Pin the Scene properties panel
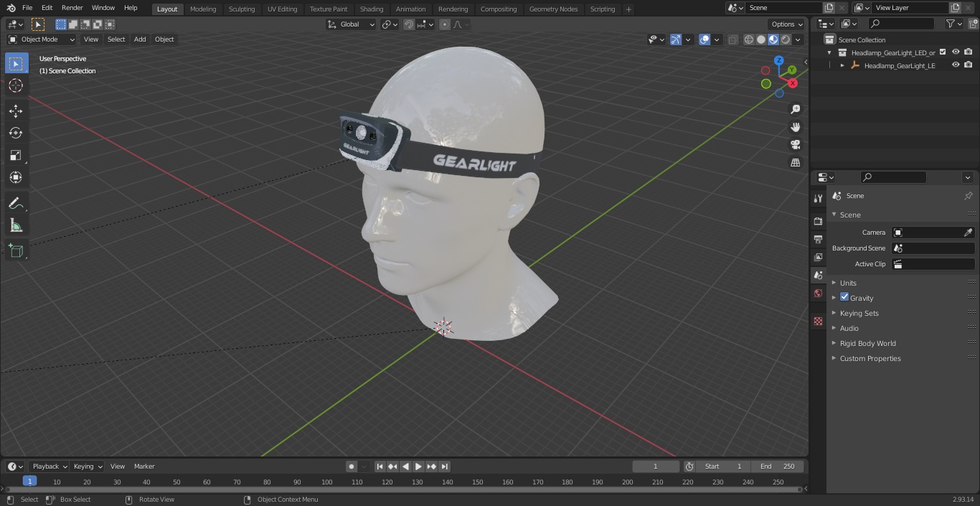 [968, 196]
